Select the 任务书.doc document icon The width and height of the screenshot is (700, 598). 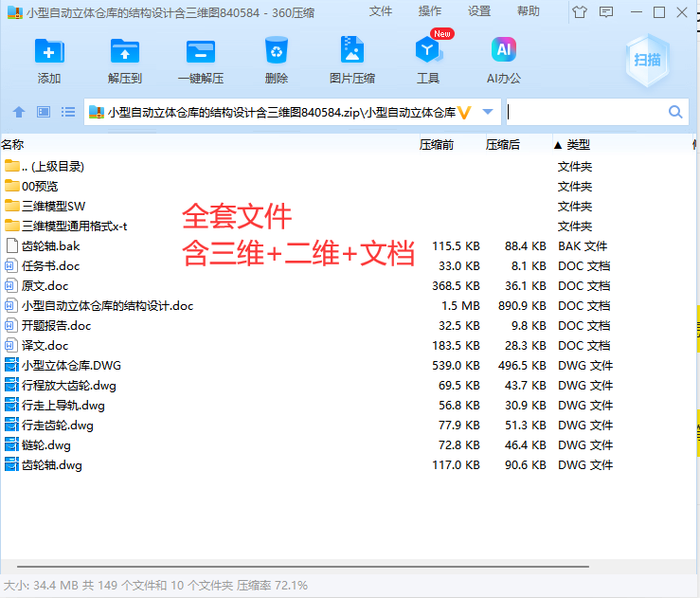tap(11, 265)
